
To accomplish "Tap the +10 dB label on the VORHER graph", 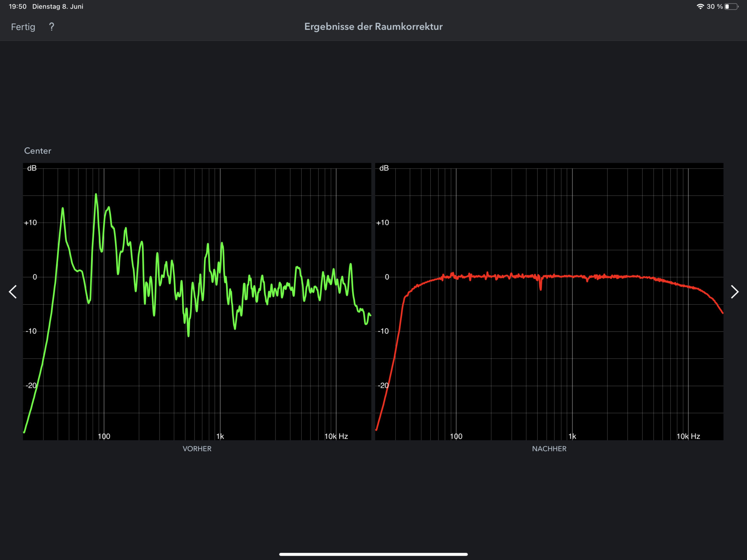I will [30, 223].
